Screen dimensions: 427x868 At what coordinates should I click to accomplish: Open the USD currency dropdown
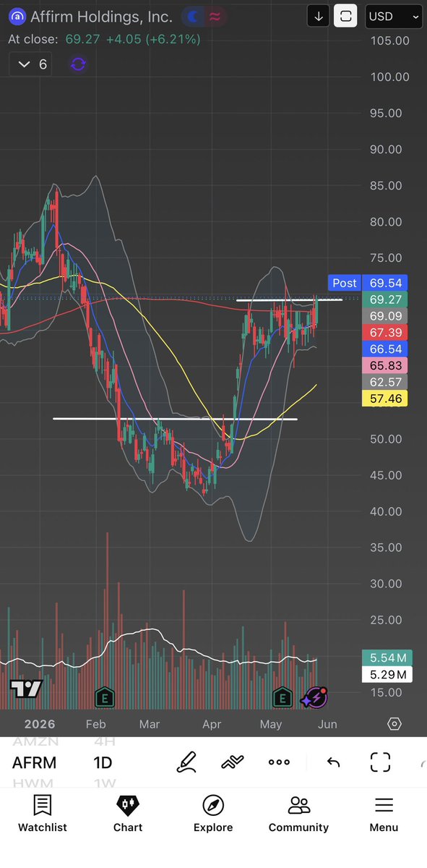click(393, 16)
